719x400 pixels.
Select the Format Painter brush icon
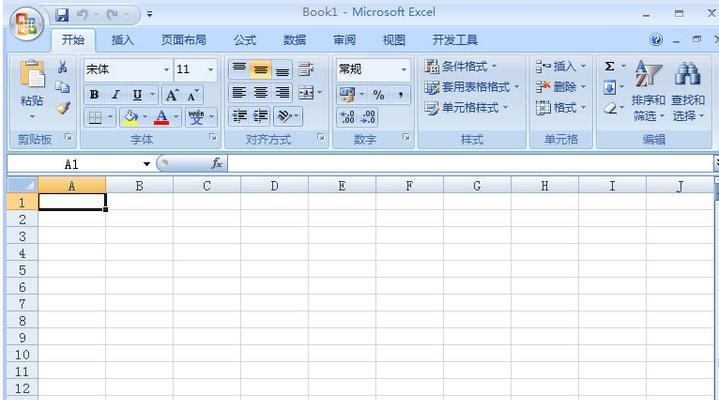63,108
